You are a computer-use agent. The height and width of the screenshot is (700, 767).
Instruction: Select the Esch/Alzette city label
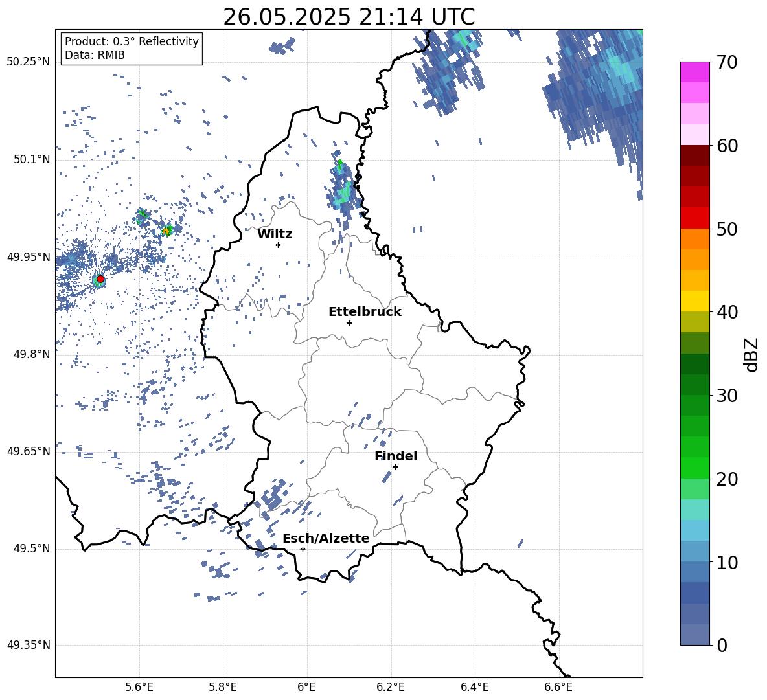(326, 538)
